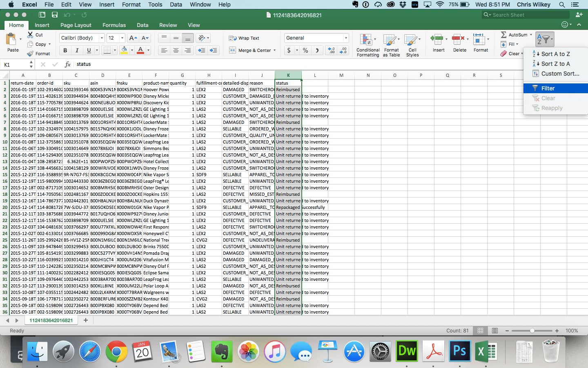Open the Format as Table gallery

391,40
